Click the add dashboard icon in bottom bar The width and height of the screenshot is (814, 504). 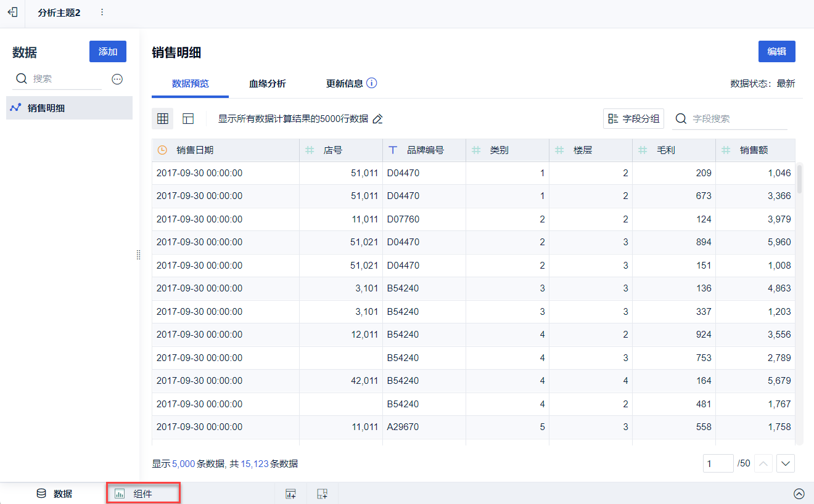coord(322,494)
